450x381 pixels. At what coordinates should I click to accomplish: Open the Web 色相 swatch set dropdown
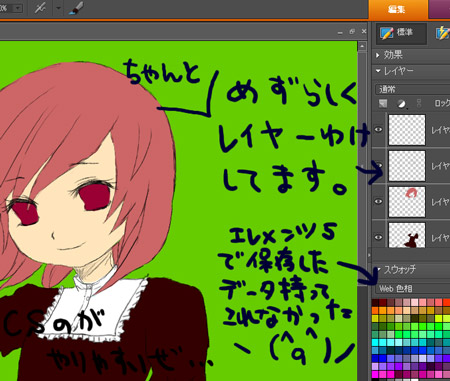click(x=413, y=288)
